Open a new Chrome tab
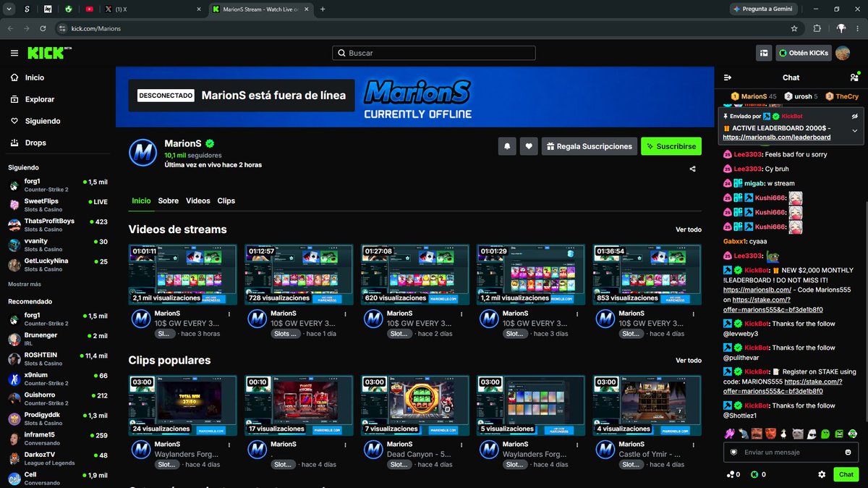Viewport: 868px width, 488px height. pos(323,9)
